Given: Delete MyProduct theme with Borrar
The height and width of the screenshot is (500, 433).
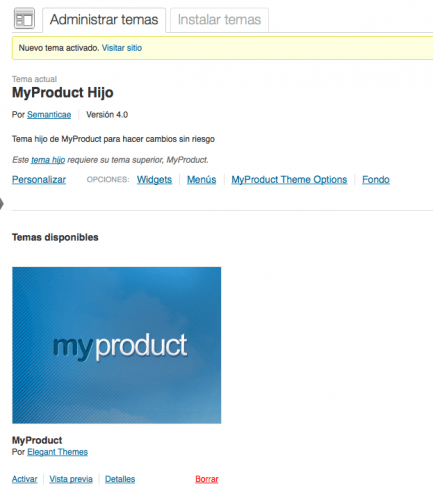Looking at the screenshot, I should 207,479.
